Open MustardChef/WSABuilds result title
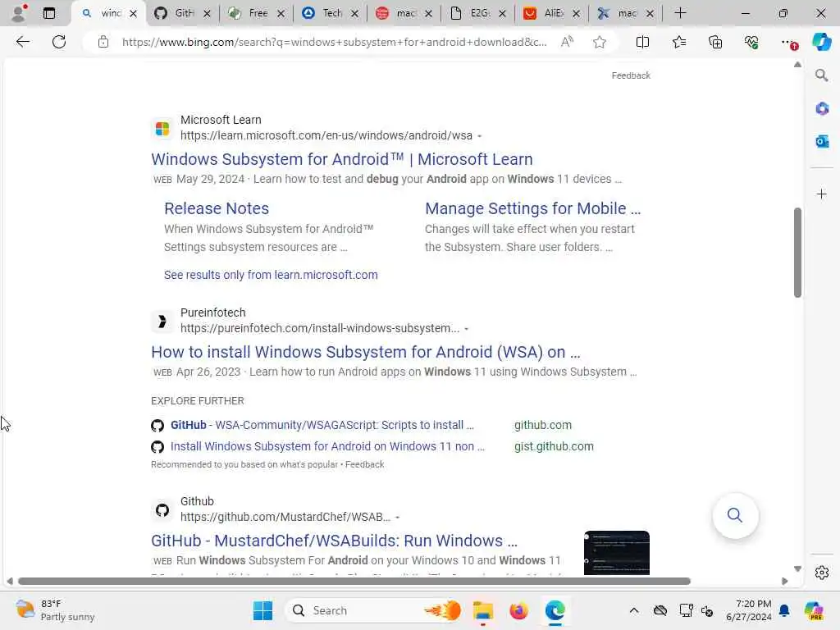Screen dimensions: 840x630 click(x=335, y=541)
